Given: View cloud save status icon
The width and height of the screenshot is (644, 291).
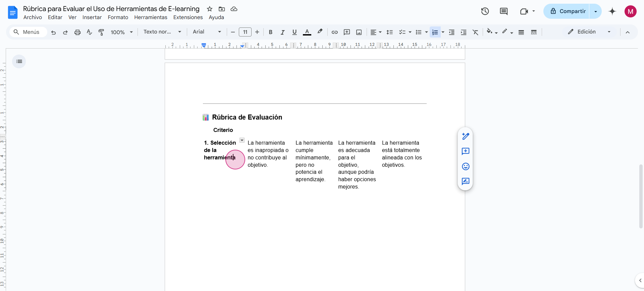Looking at the screenshot, I should [x=234, y=9].
